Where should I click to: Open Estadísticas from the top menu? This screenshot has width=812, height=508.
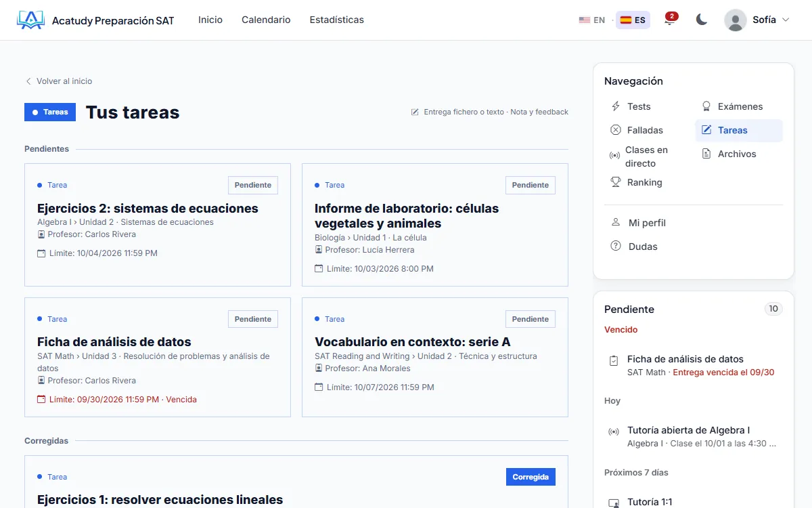337,20
